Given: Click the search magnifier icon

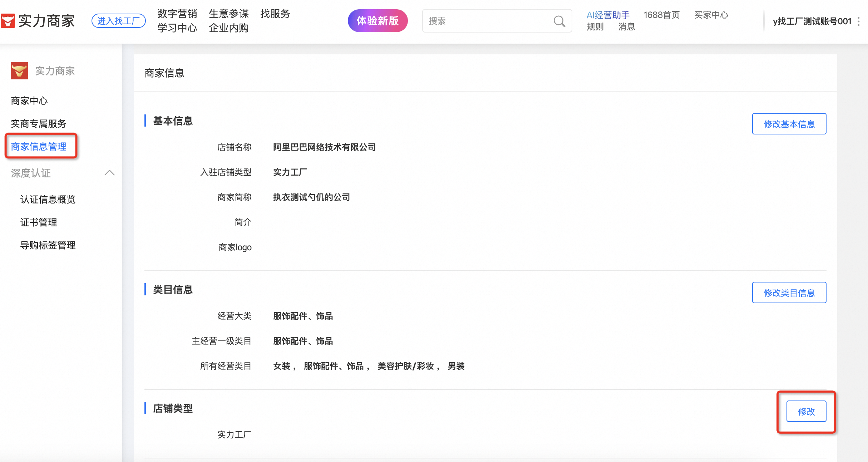Looking at the screenshot, I should [559, 21].
